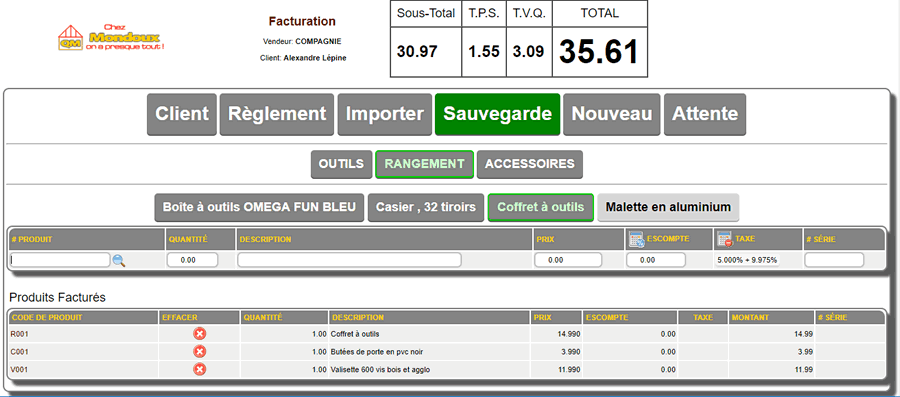Open the Client button

182,114
